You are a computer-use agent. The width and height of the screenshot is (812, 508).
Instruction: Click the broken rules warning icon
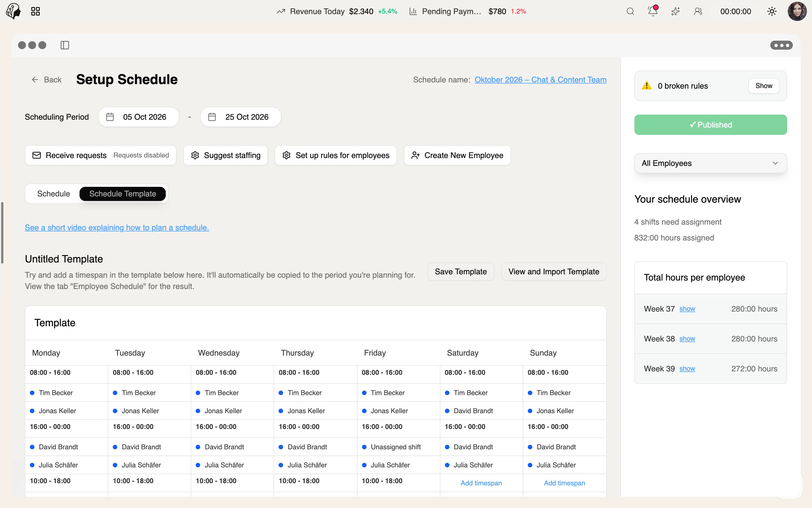click(x=646, y=86)
